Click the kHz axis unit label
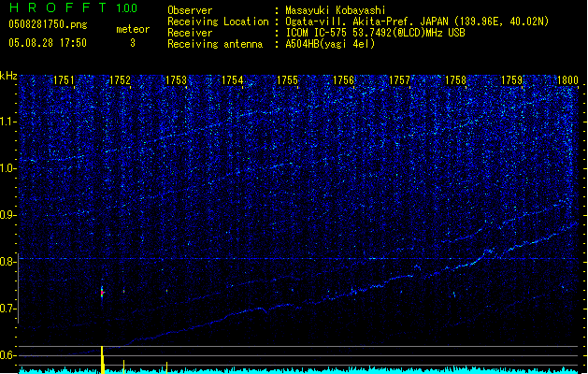Viewport: 588px width, 374px height. click(8, 76)
